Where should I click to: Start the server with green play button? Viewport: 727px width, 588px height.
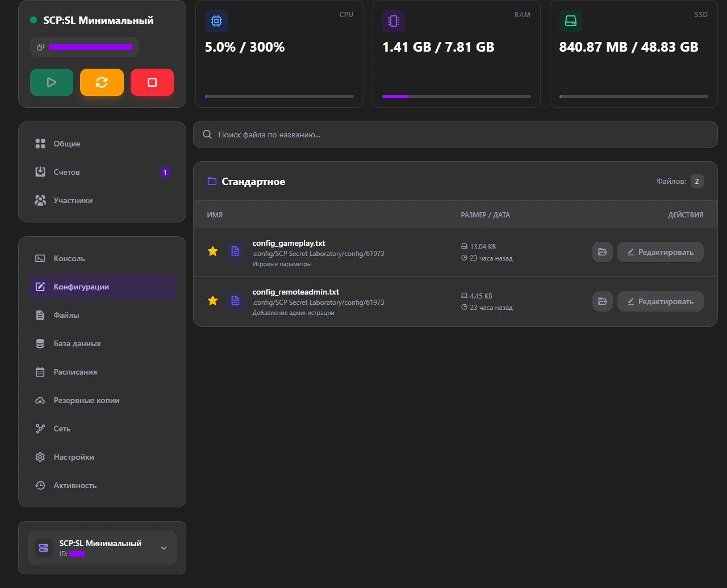(52, 82)
